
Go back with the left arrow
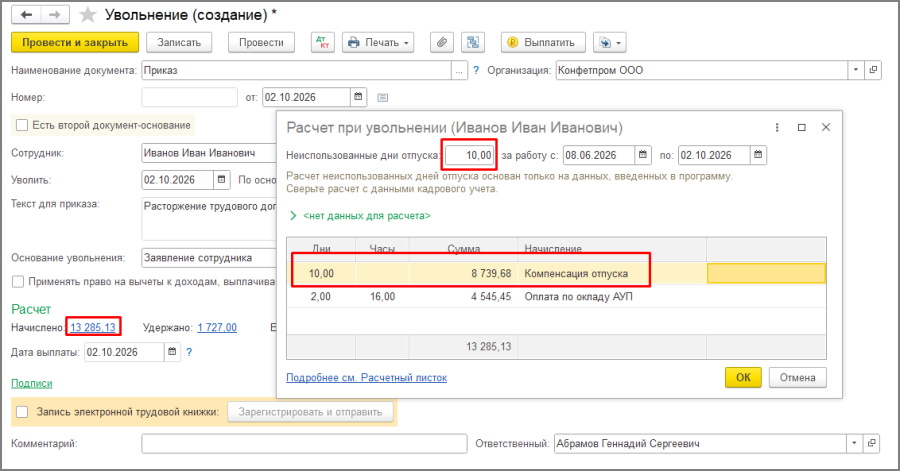click(x=26, y=15)
